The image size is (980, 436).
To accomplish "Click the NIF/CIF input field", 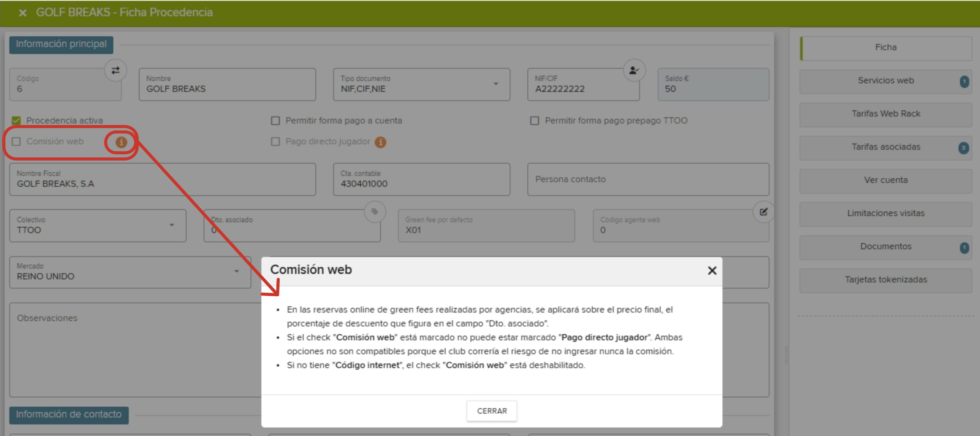I will coord(583,84).
